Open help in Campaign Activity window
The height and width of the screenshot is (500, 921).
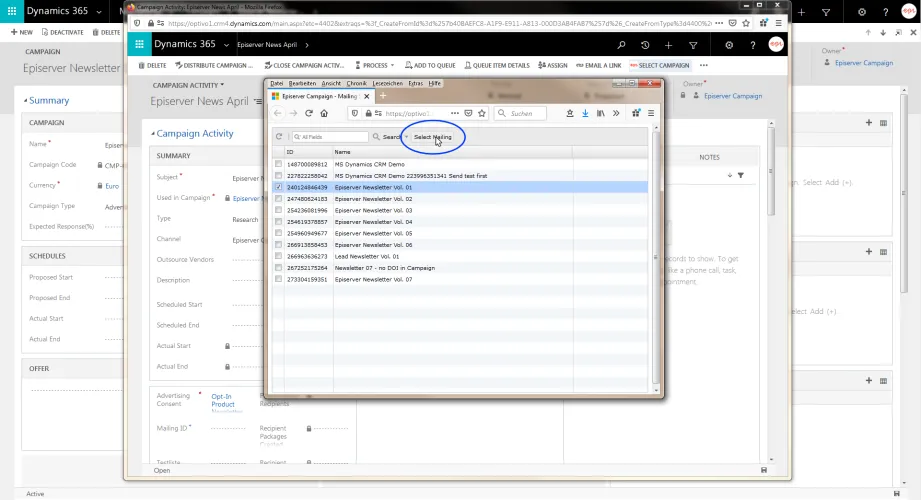click(753, 45)
